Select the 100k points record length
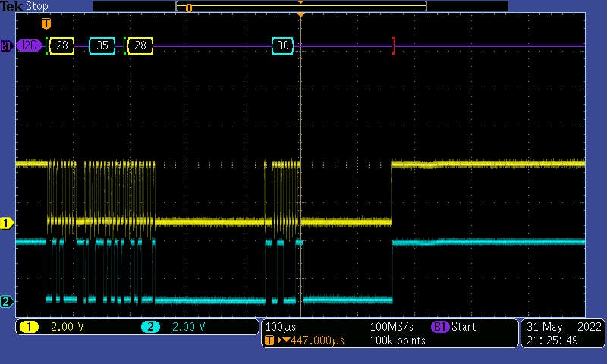 click(398, 340)
